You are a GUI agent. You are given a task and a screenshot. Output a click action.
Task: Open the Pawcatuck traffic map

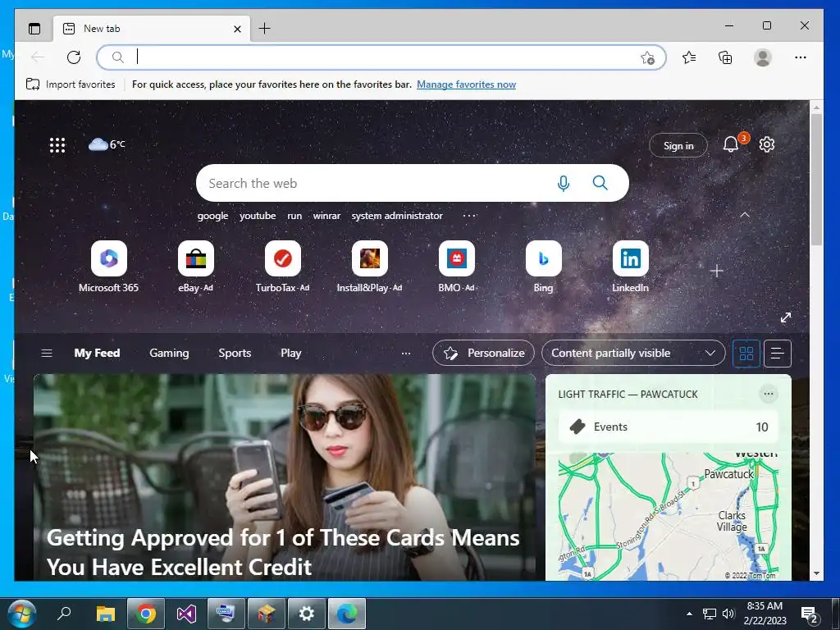coord(668,517)
